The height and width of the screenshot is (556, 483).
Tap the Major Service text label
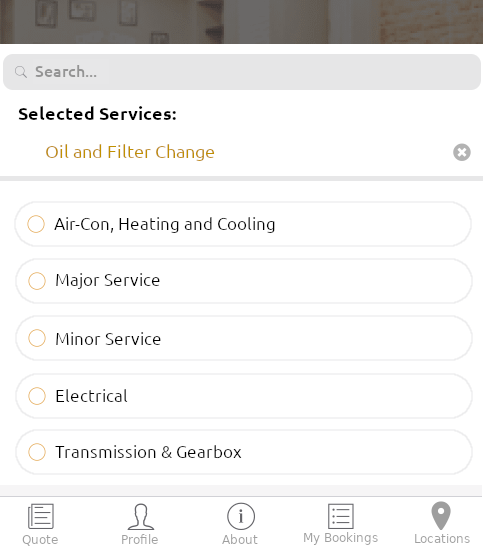(107, 280)
